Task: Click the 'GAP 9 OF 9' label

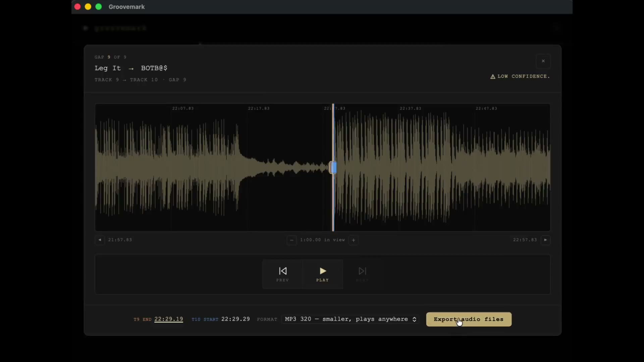Action: coord(110,57)
